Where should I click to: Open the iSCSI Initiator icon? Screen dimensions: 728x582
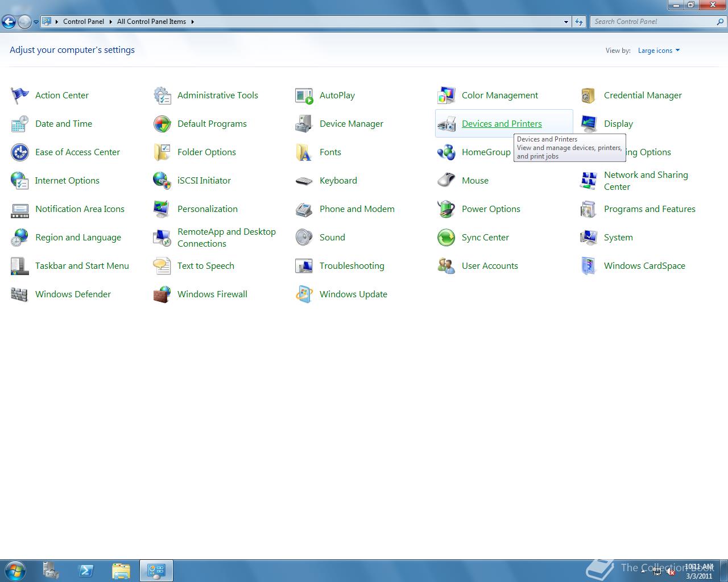(162, 181)
